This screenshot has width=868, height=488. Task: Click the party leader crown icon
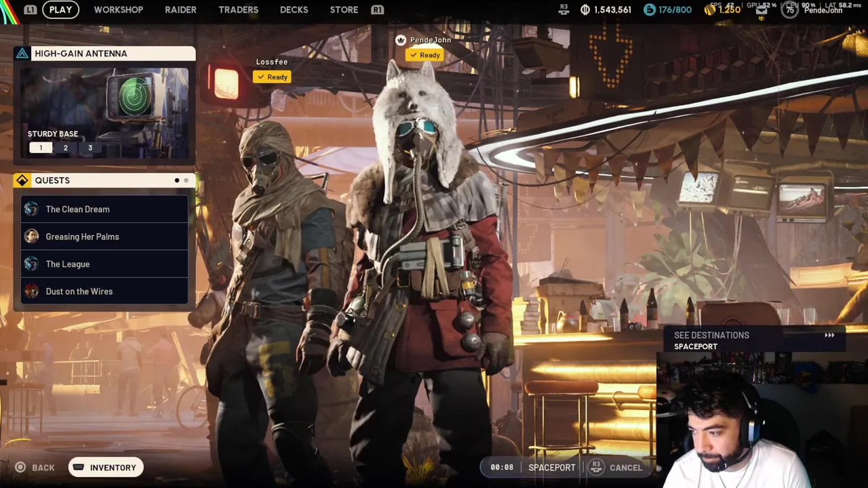(x=401, y=40)
